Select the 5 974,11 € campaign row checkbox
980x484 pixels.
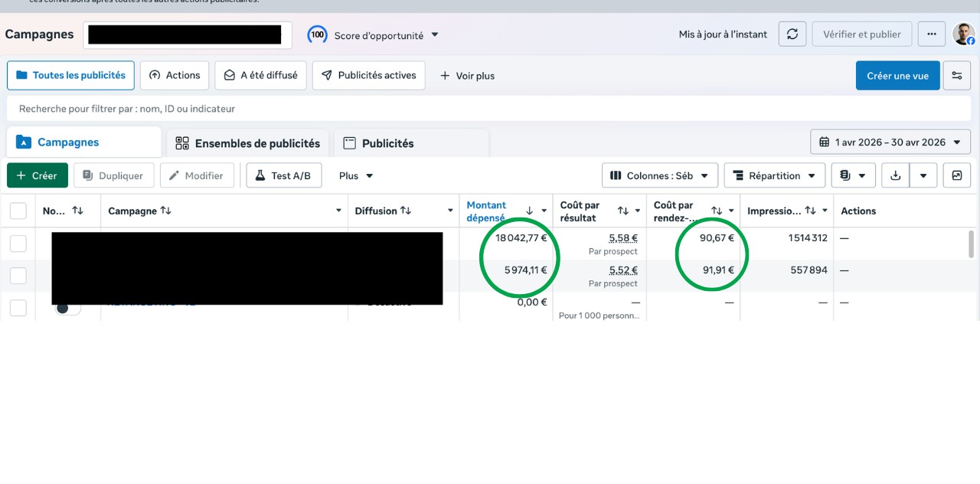(x=18, y=276)
